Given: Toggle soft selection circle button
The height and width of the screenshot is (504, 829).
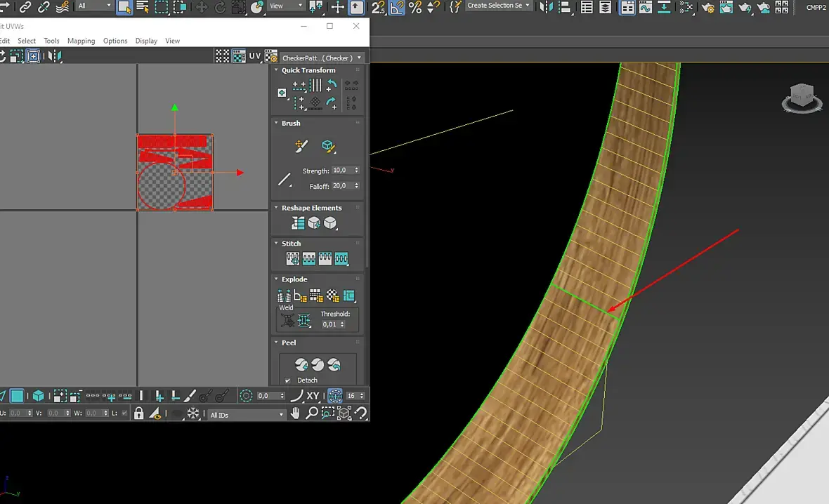Looking at the screenshot, I should 246,396.
